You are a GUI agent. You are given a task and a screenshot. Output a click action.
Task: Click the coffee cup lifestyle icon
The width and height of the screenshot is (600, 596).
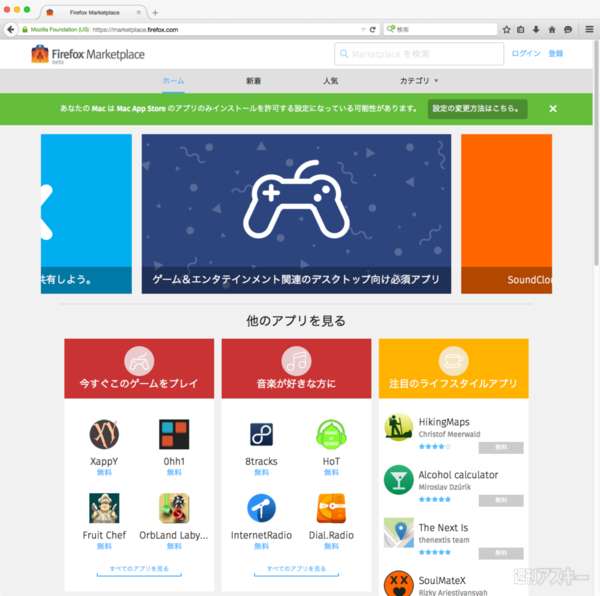pos(454,361)
